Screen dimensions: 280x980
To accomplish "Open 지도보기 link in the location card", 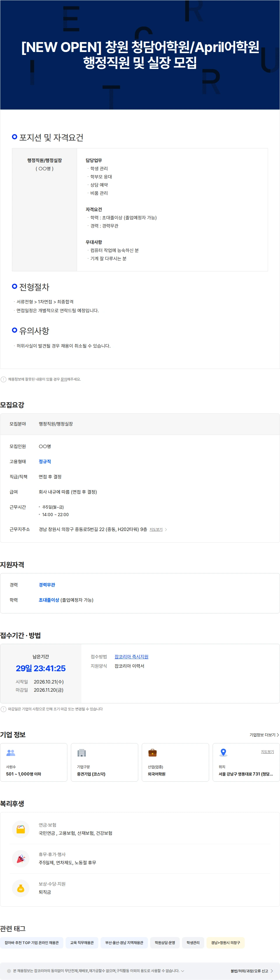I will coord(267,752).
